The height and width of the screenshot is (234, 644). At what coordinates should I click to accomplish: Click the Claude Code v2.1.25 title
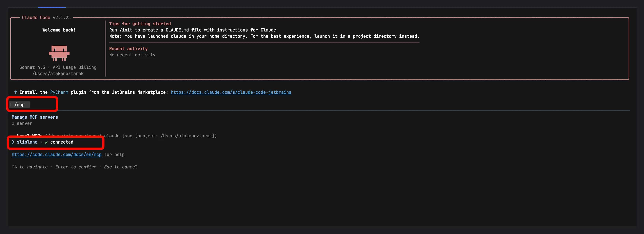46,17
